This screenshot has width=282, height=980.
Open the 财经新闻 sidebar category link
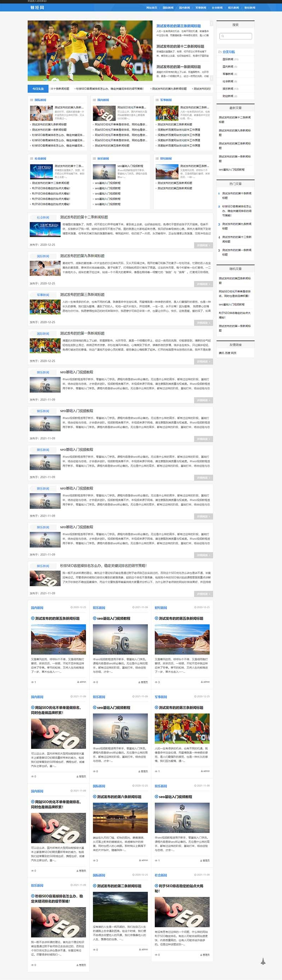[228, 96]
